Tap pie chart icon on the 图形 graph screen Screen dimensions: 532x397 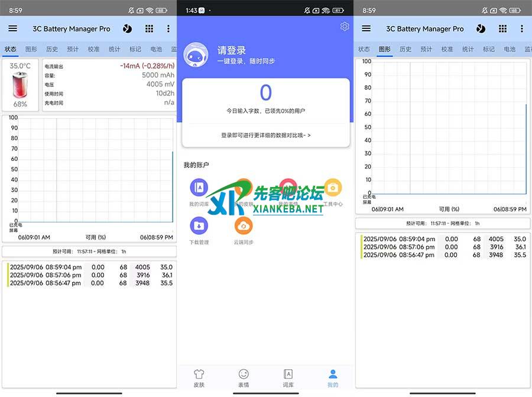(481, 28)
